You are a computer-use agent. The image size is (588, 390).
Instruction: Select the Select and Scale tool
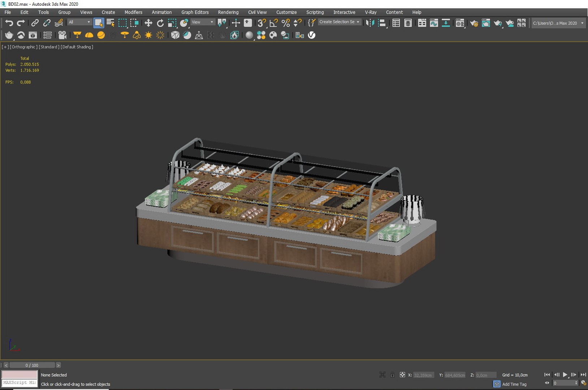point(172,23)
